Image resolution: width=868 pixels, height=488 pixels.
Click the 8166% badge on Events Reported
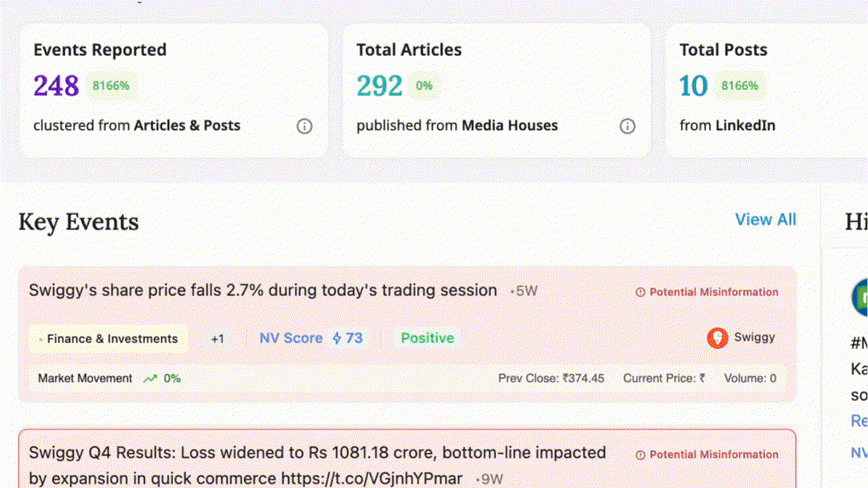[x=110, y=85]
